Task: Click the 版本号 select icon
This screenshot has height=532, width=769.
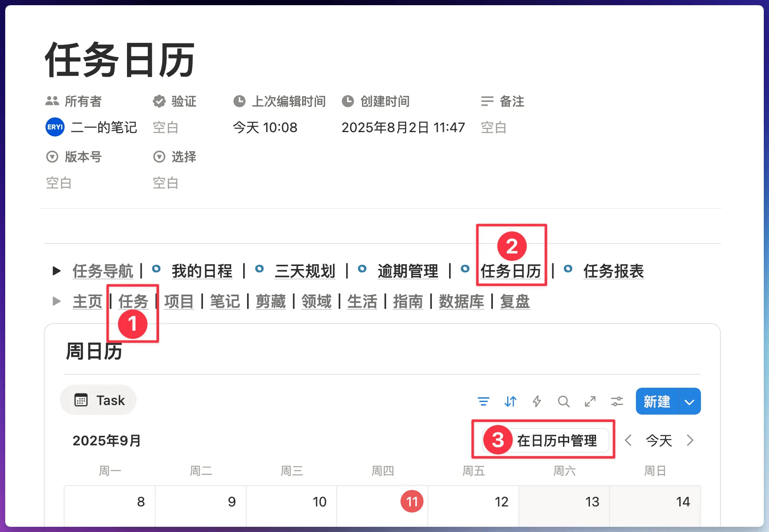Action: click(x=52, y=156)
